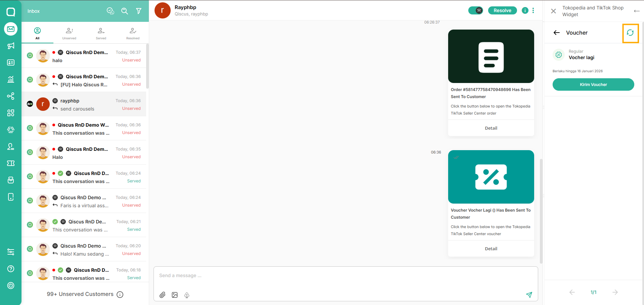Open the analytics chart sidebar icon

point(11,79)
